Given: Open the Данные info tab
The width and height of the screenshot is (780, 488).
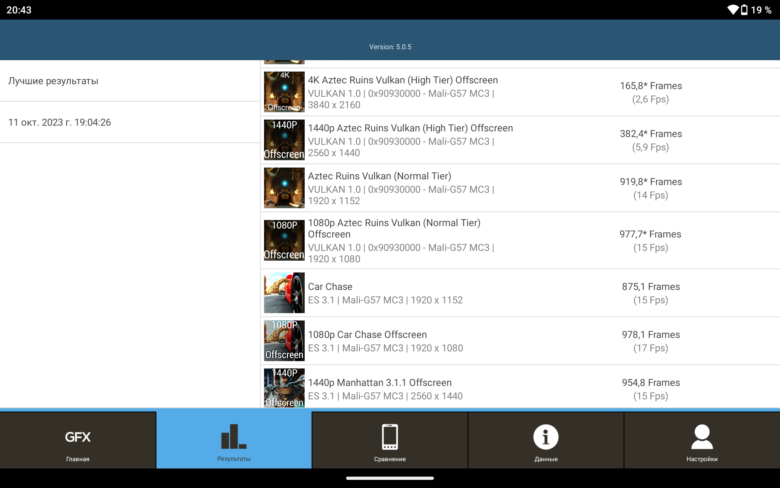Looking at the screenshot, I should [546, 440].
